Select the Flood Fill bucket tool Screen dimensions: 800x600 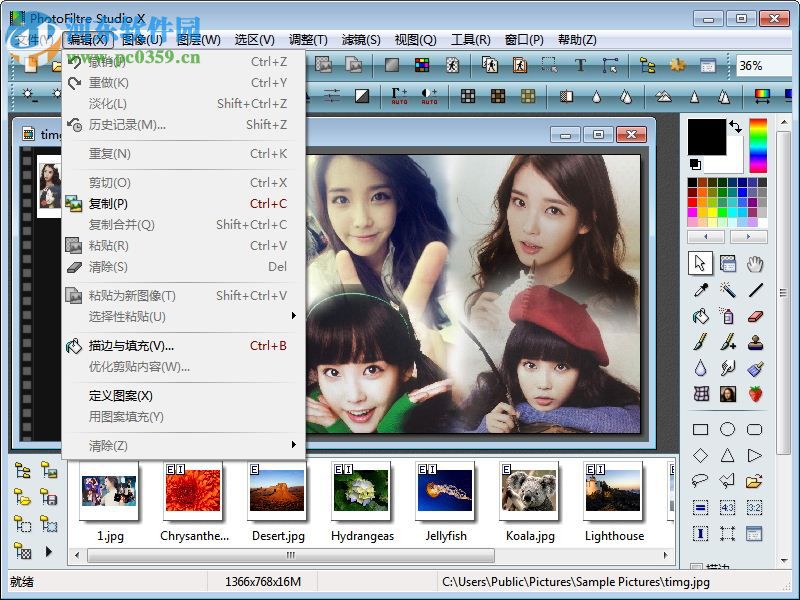[698, 317]
